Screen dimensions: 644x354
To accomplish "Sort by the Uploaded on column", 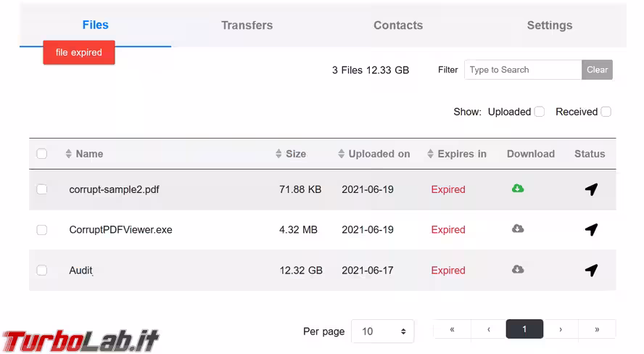I will tap(342, 154).
